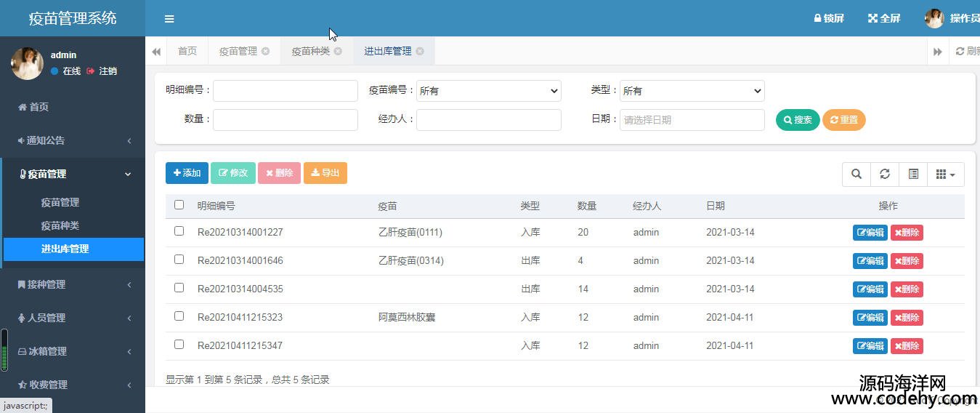Click the 锁屏 lock screen icon
This screenshot has width=980, height=413.
pyautogui.click(x=817, y=18)
